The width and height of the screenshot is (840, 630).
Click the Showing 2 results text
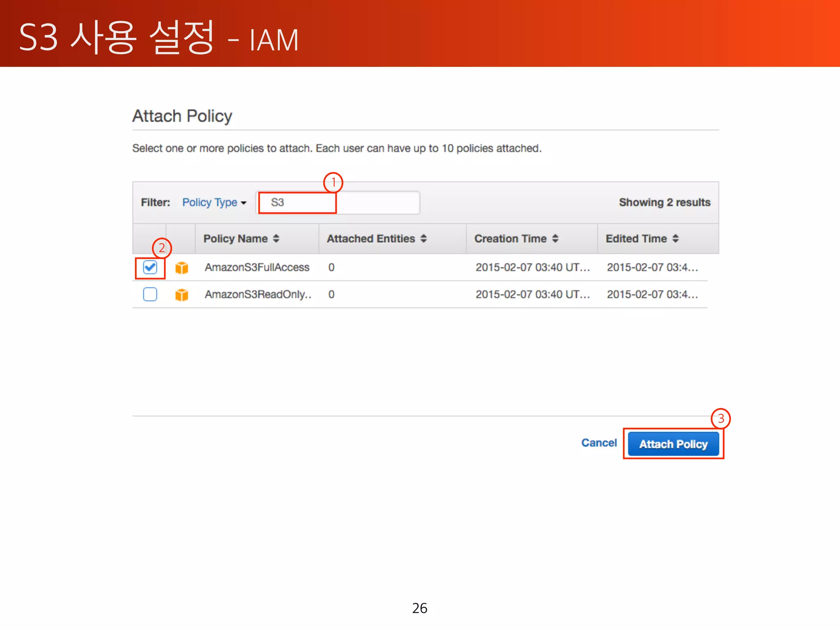coord(664,202)
